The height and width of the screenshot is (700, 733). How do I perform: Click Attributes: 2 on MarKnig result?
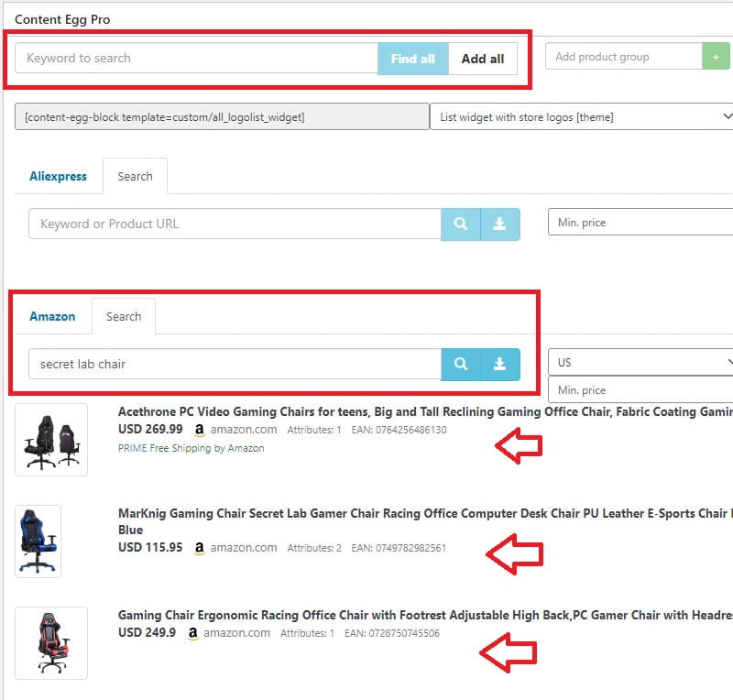pyautogui.click(x=314, y=548)
